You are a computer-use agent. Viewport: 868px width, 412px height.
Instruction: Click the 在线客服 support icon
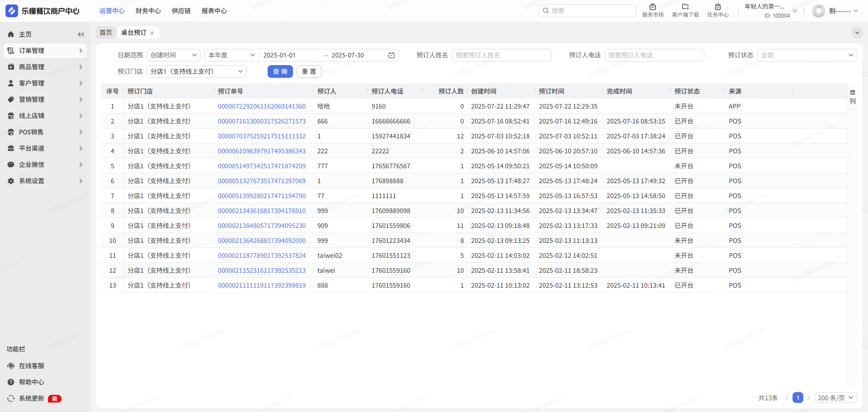coord(11,366)
